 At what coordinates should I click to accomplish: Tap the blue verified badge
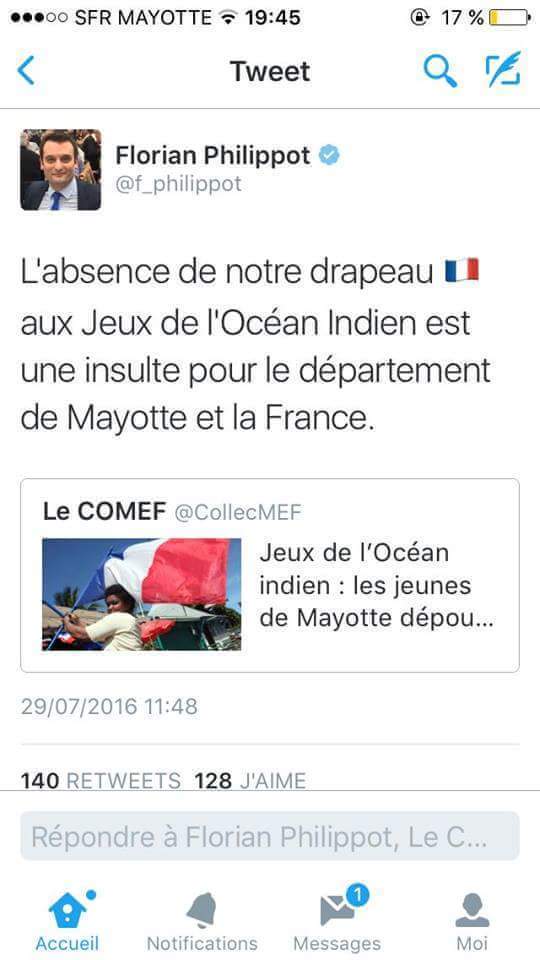[x=329, y=156]
